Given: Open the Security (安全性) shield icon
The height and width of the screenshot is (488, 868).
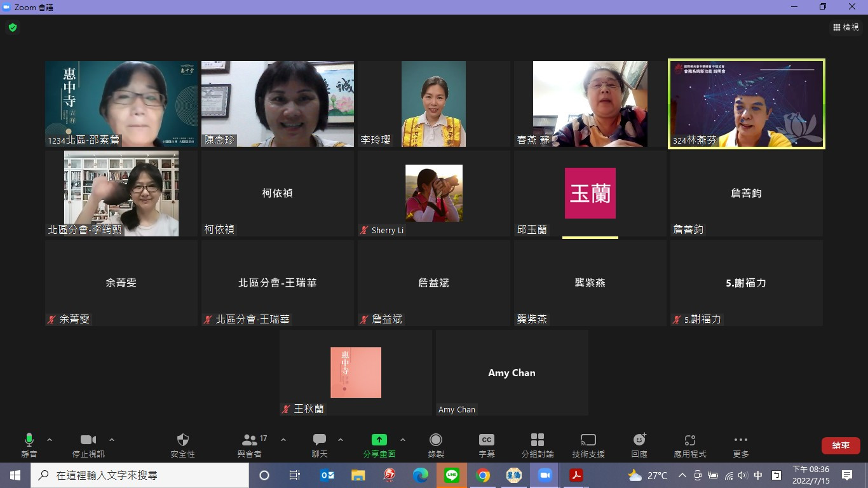Looking at the screenshot, I should [182, 440].
